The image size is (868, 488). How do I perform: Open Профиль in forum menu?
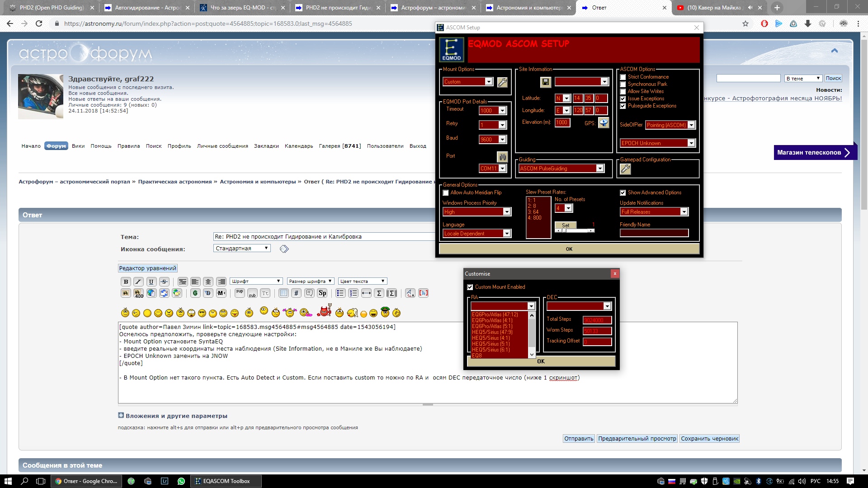(179, 146)
